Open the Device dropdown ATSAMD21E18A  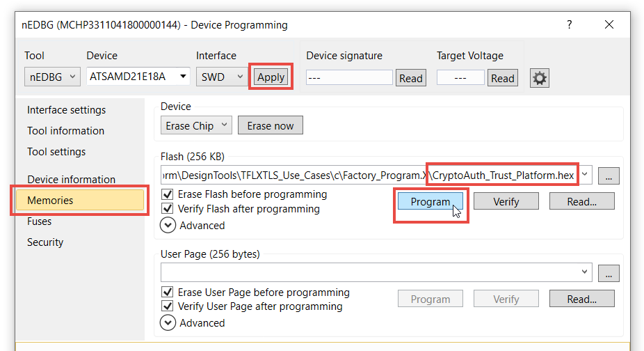click(x=138, y=77)
